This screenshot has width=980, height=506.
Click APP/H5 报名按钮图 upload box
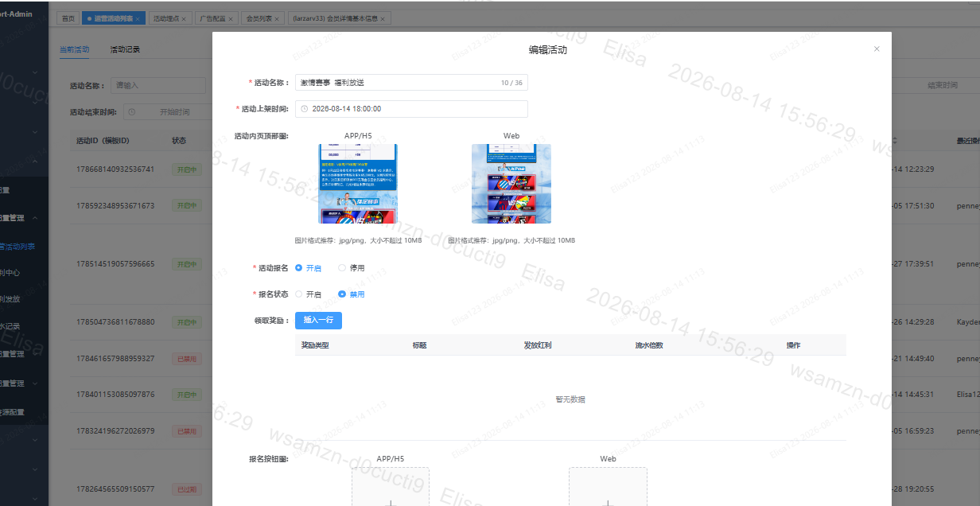pyautogui.click(x=391, y=487)
